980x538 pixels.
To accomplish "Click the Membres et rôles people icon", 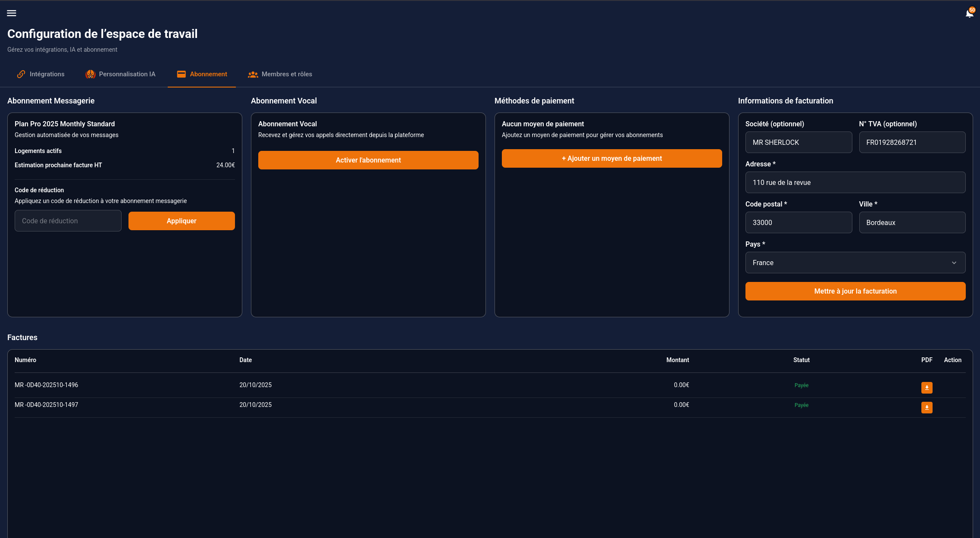I will point(253,74).
